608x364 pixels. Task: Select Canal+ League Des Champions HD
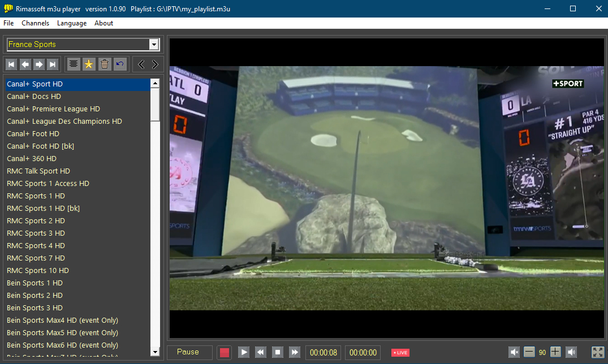[x=77, y=122]
